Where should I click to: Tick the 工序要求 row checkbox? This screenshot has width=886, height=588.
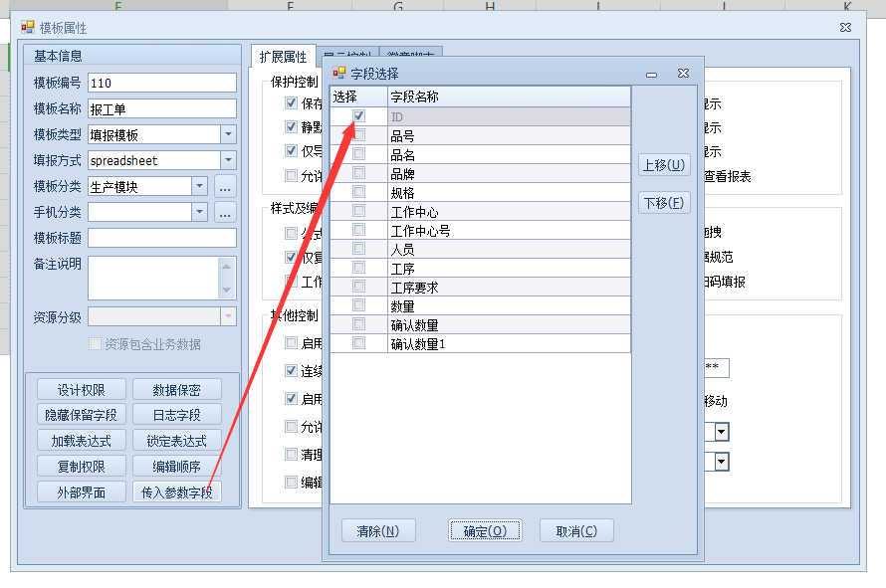358,288
